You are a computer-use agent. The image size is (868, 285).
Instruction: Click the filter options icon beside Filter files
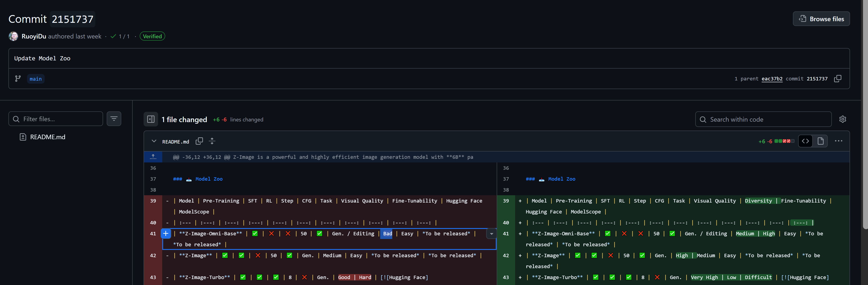(x=114, y=119)
